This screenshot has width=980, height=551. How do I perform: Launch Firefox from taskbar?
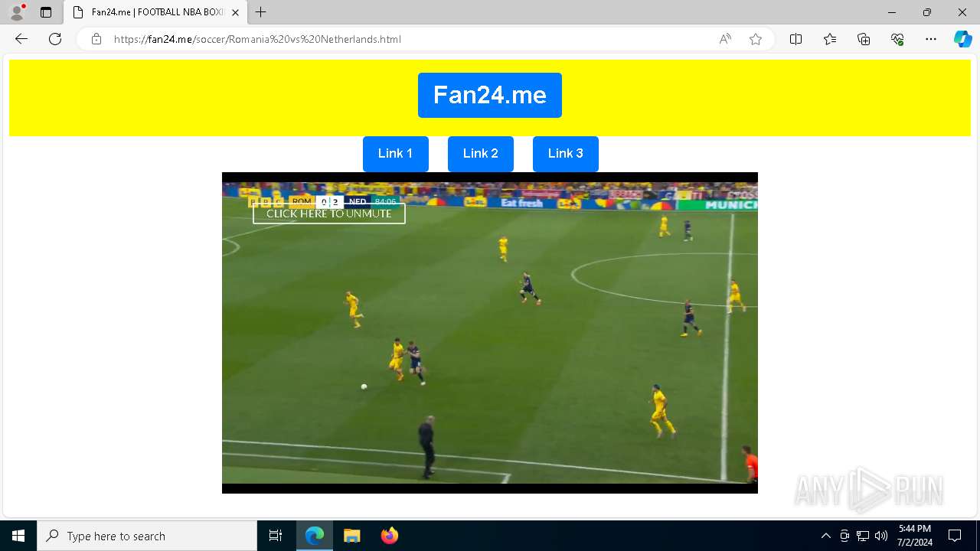(x=389, y=536)
